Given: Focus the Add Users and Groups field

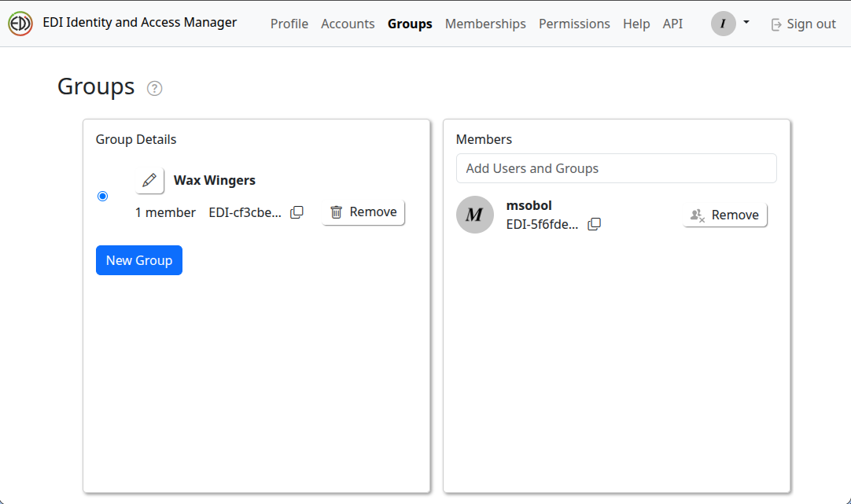Looking at the screenshot, I should point(616,168).
